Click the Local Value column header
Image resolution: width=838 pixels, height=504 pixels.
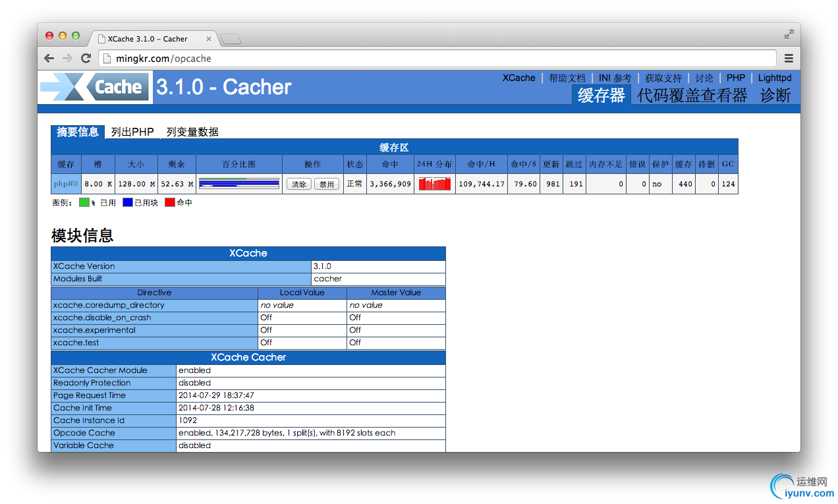pyautogui.click(x=302, y=293)
